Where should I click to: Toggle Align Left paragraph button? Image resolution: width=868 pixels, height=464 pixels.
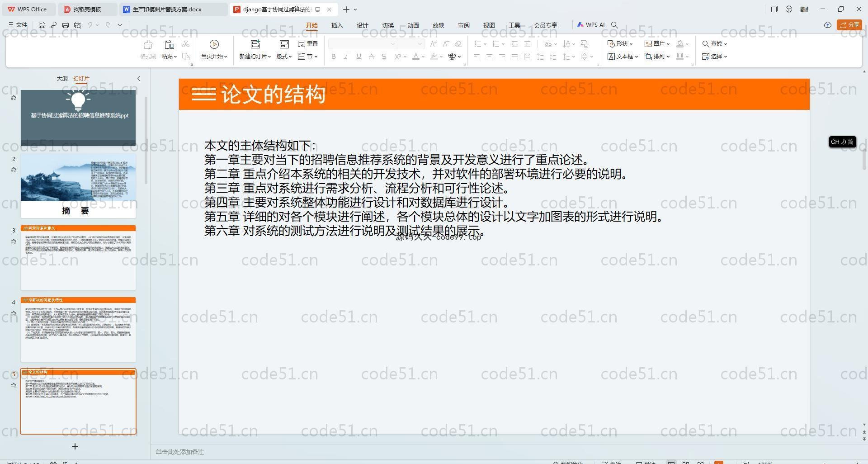pyautogui.click(x=476, y=57)
